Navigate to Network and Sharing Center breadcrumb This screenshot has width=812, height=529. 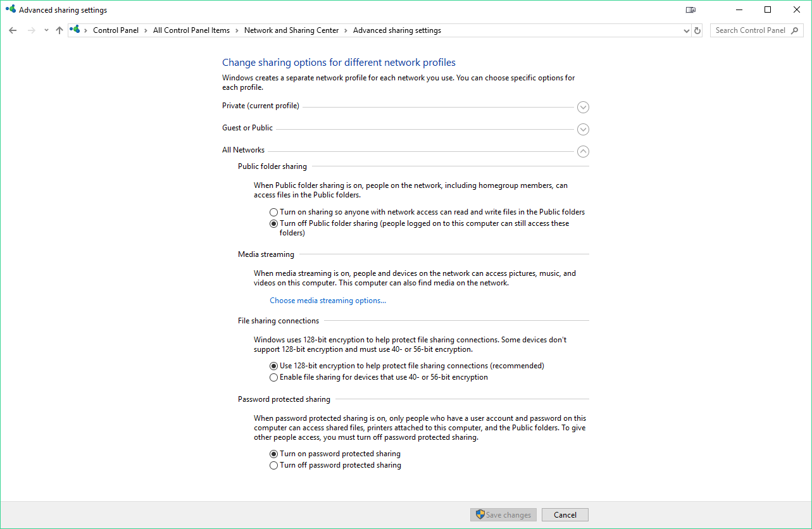coord(291,30)
